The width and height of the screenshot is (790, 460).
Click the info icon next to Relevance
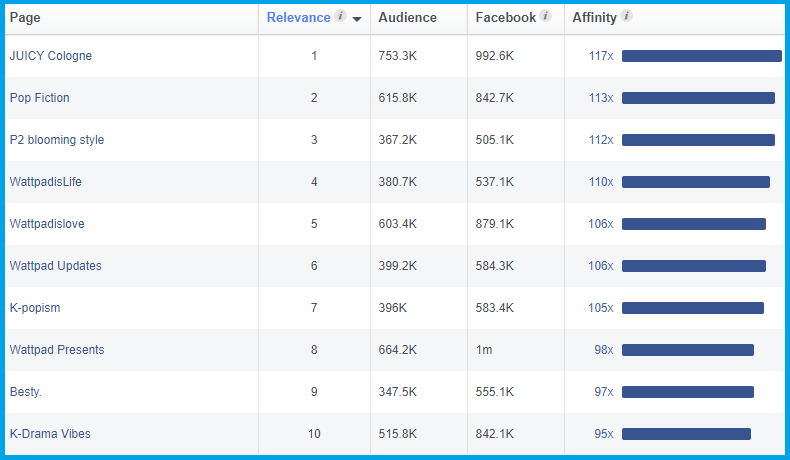pyautogui.click(x=341, y=17)
